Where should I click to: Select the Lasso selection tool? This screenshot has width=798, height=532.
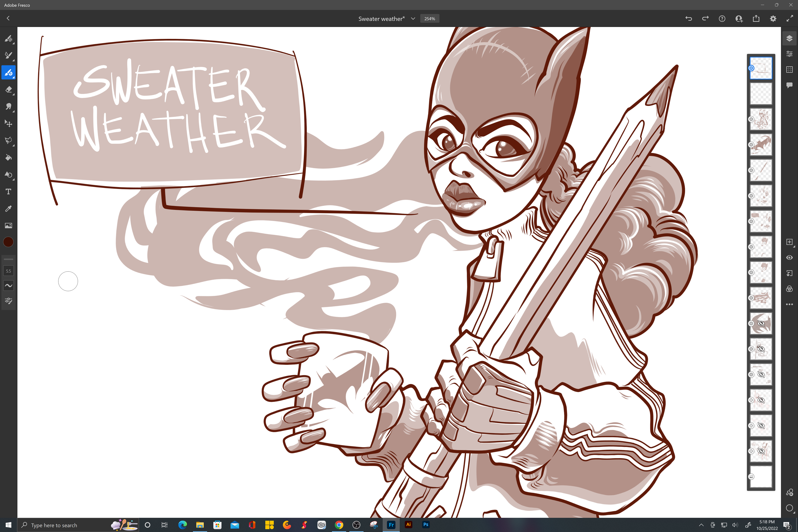click(x=9, y=140)
